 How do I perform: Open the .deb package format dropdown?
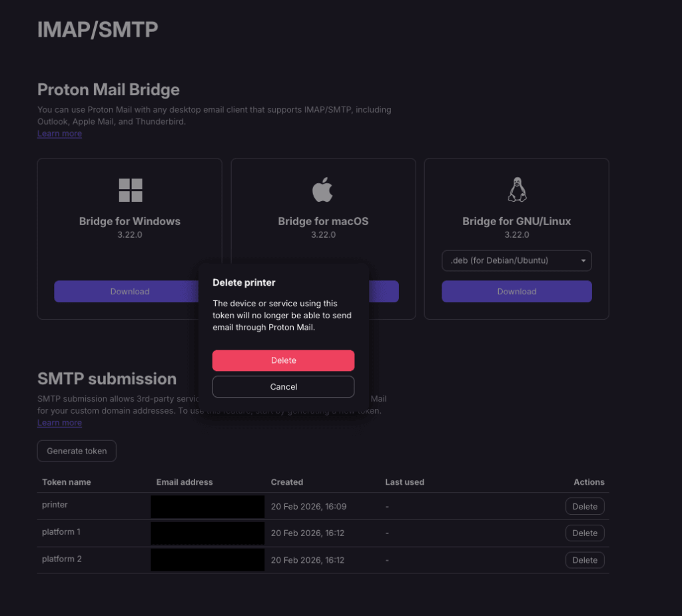pos(517,260)
